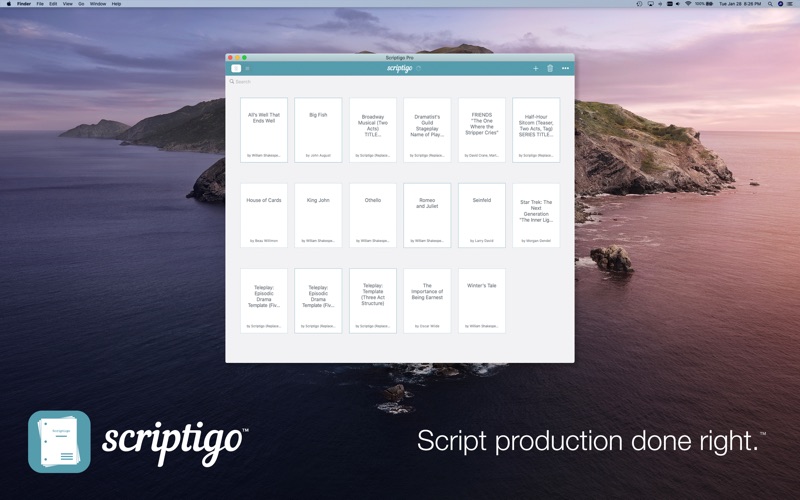
Task: Click Time Machine icon in menu bar
Action: coord(639,4)
